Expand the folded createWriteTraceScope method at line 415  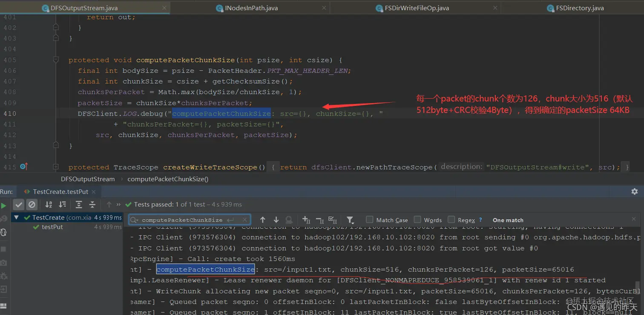[x=56, y=167]
